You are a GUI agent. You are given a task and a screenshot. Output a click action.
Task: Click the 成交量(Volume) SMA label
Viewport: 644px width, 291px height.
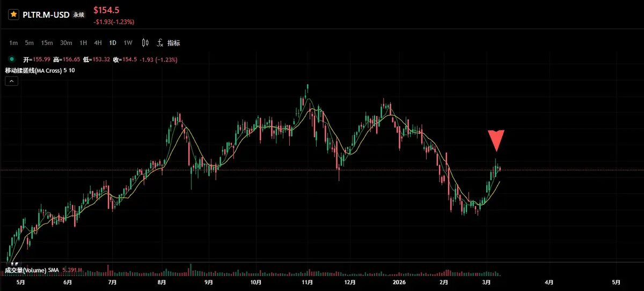click(32, 270)
